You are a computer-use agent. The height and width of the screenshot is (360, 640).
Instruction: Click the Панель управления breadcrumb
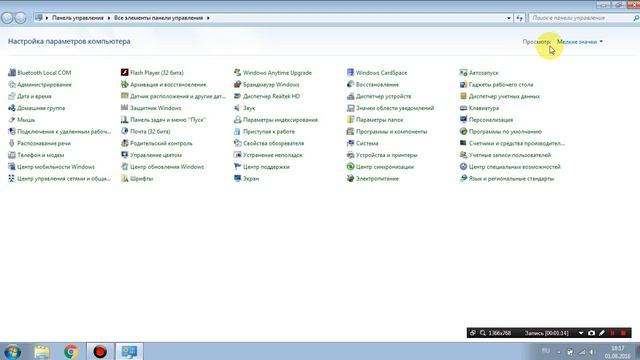point(78,18)
